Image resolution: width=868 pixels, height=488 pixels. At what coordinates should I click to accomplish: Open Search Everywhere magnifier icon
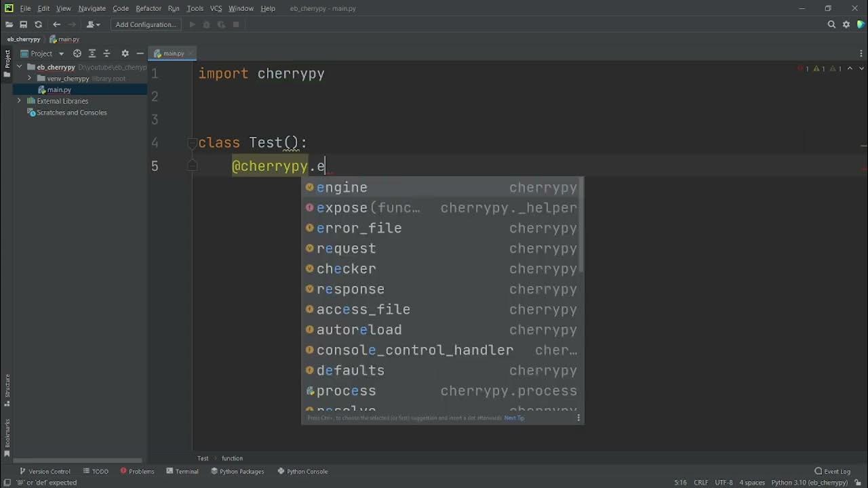831,24
